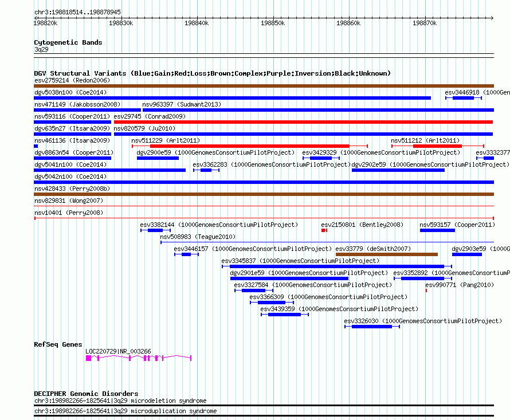
Task: Click the 198850k ruler tick label
Action: [x=273, y=23]
